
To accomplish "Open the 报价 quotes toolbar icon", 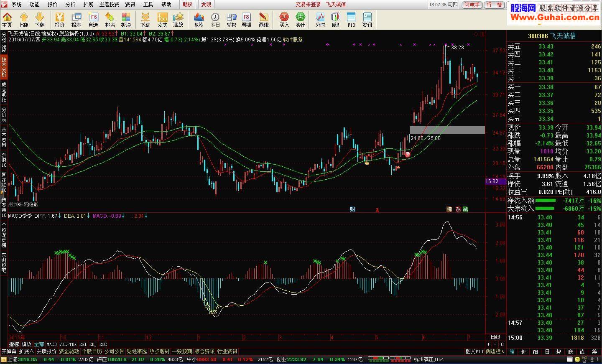I will pos(60,19).
